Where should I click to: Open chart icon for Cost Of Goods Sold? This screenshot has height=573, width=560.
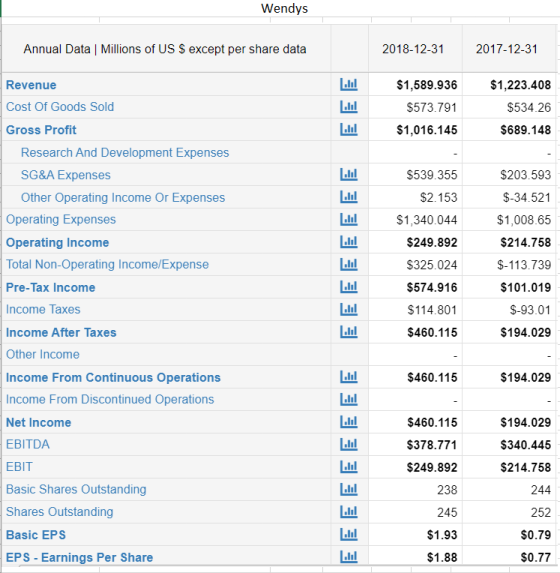pyautogui.click(x=349, y=107)
